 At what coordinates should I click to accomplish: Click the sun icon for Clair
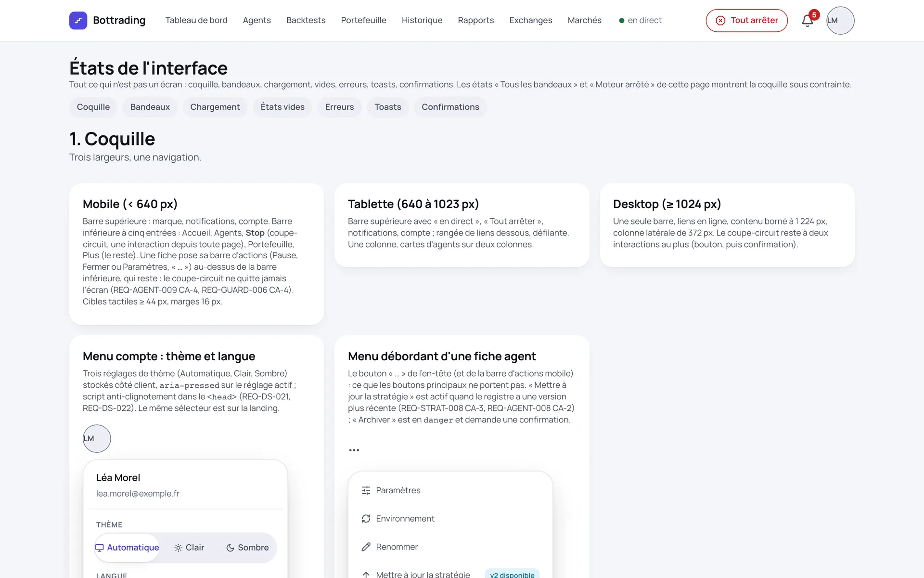point(178,548)
